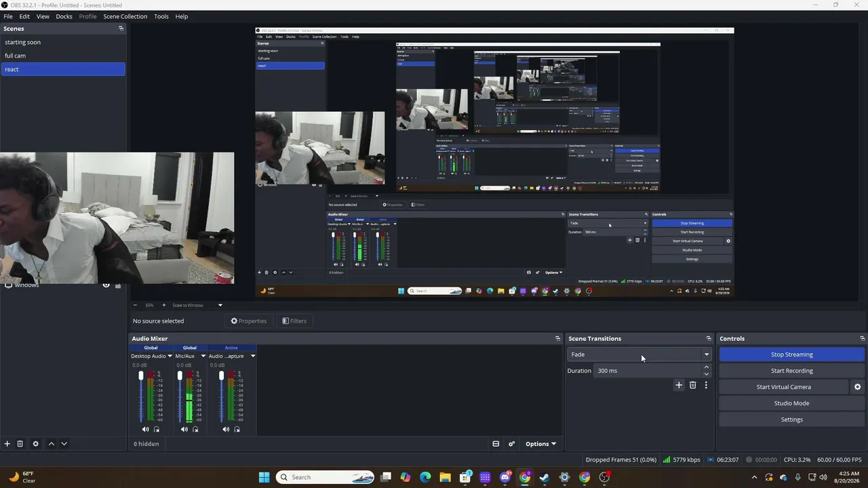Open source Properties button

point(249,321)
